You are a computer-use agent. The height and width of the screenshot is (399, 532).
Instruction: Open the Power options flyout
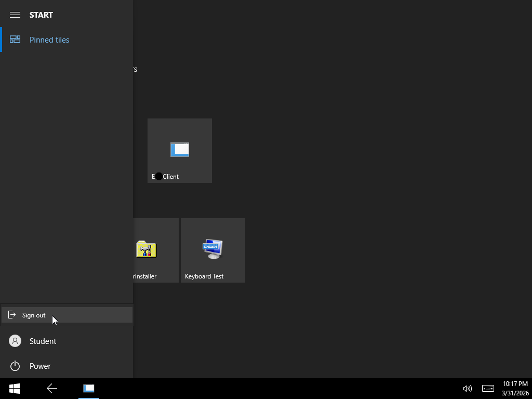tap(40, 366)
